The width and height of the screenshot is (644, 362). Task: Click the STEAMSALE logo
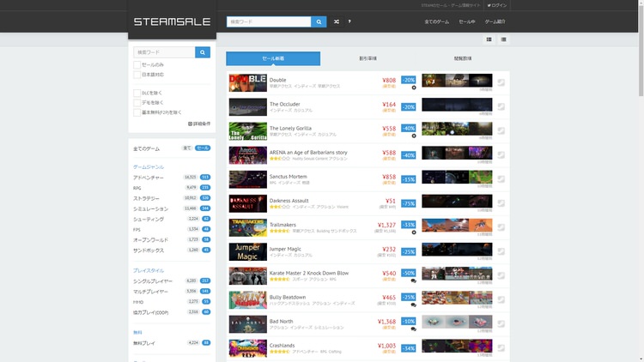pyautogui.click(x=172, y=21)
